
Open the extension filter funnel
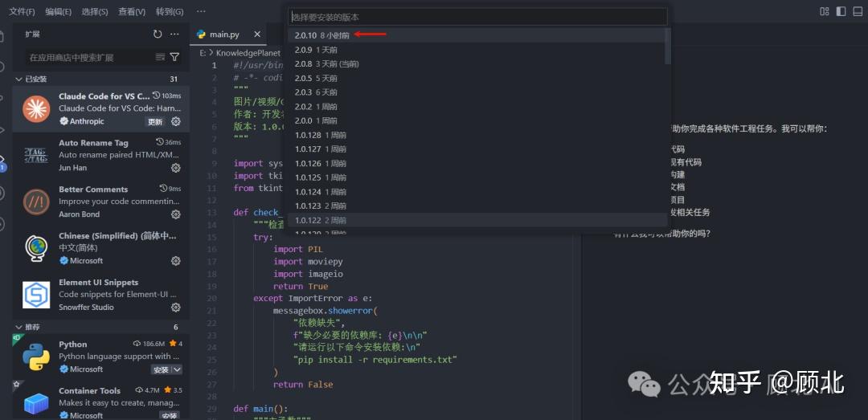point(174,57)
